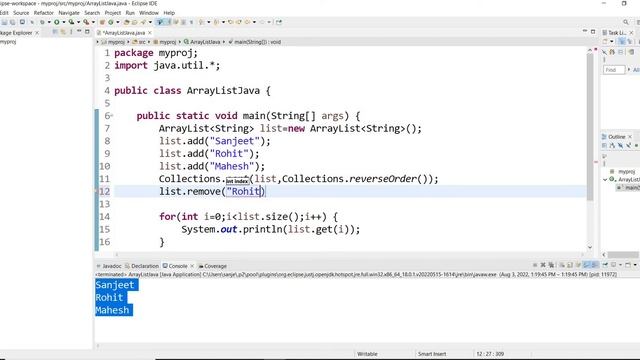Click line number 12 in the gutter
This screenshot has width=640, height=360.
[x=104, y=191]
